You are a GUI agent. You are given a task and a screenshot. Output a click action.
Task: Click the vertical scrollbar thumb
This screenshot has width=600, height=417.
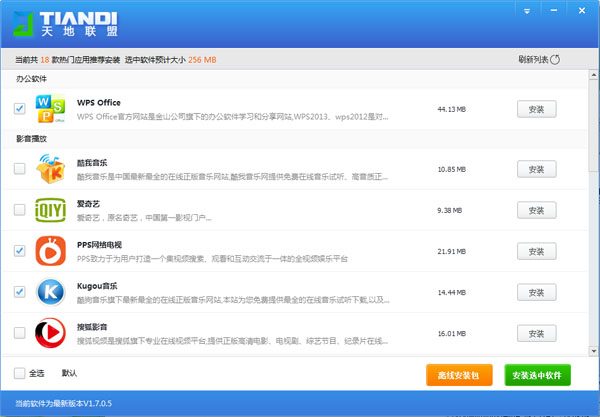tap(593, 126)
